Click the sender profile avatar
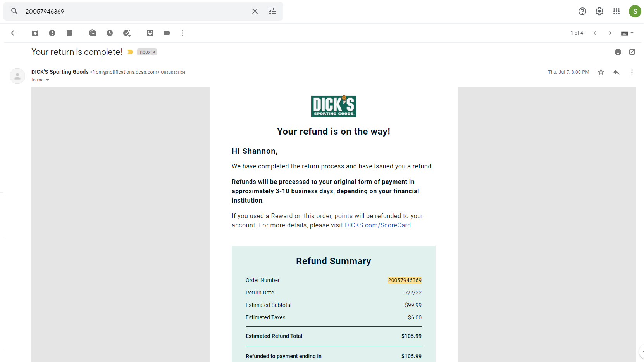644x362 pixels. click(17, 76)
